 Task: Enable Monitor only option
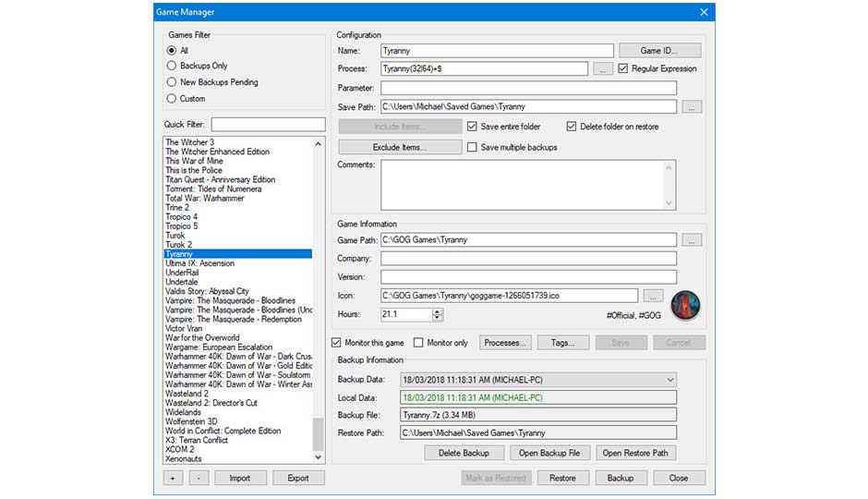tap(418, 343)
